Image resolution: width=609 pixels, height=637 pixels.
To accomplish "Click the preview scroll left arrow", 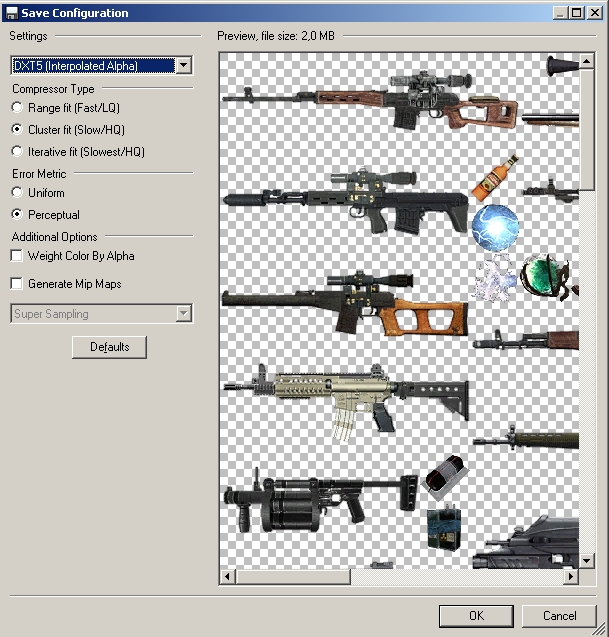I will tap(228, 576).
